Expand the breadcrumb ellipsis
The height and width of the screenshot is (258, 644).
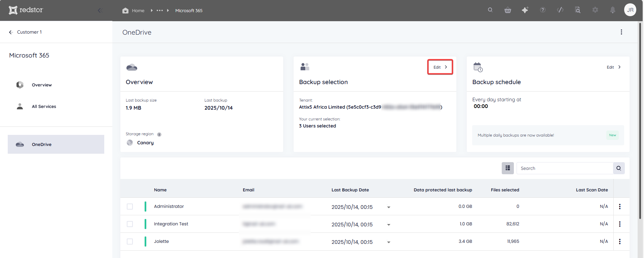tap(160, 10)
